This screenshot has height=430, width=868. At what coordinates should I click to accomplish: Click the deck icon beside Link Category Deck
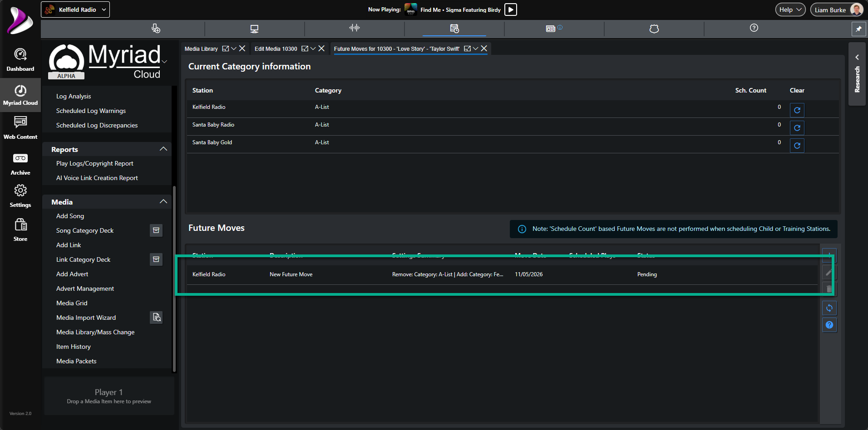coord(156,259)
